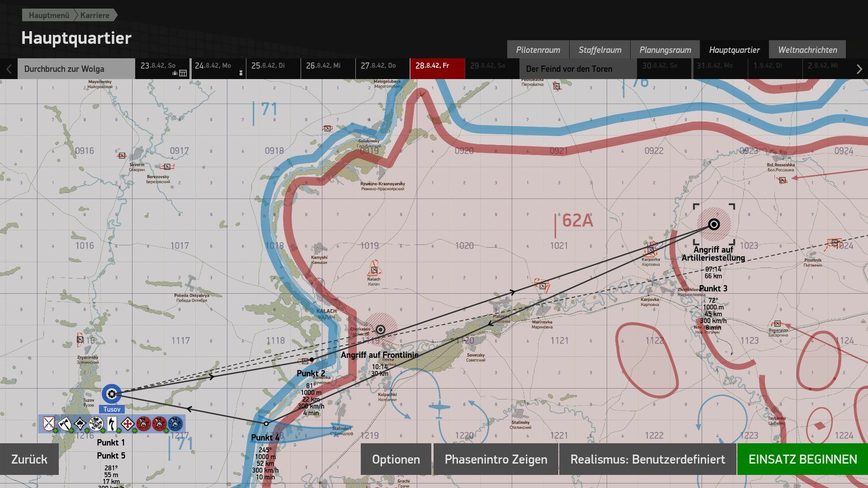Switch to the Planungsraum tab

pyautogui.click(x=665, y=50)
